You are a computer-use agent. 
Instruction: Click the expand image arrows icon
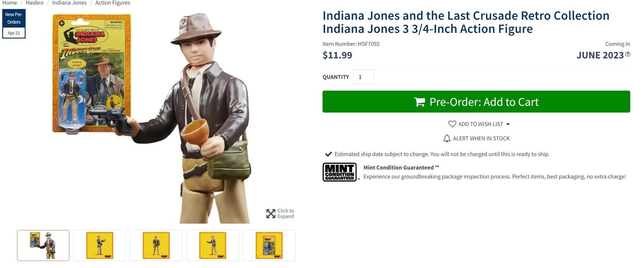[270, 214]
